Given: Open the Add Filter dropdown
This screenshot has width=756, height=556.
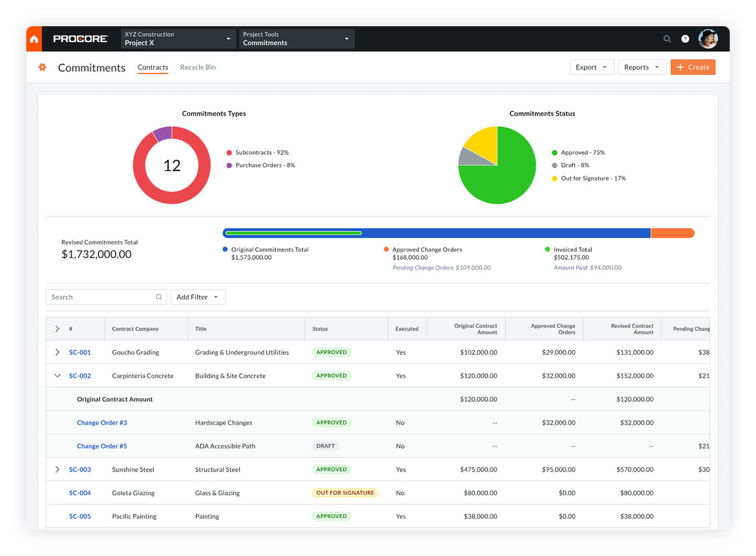Looking at the screenshot, I should 197,297.
